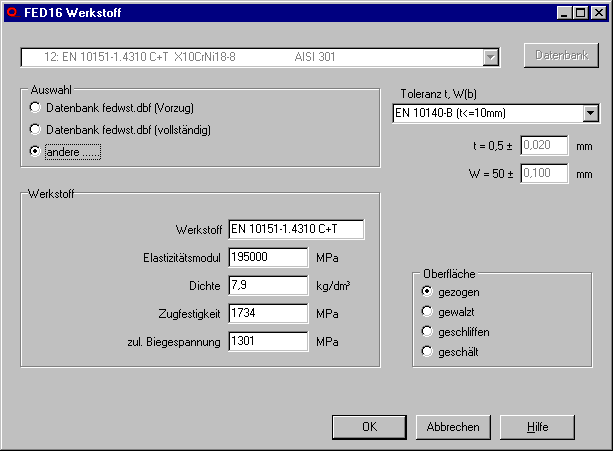Viewport: 613px width, 451px height.
Task: Choose 'gewalzt' surface finish
Action: click(428, 311)
